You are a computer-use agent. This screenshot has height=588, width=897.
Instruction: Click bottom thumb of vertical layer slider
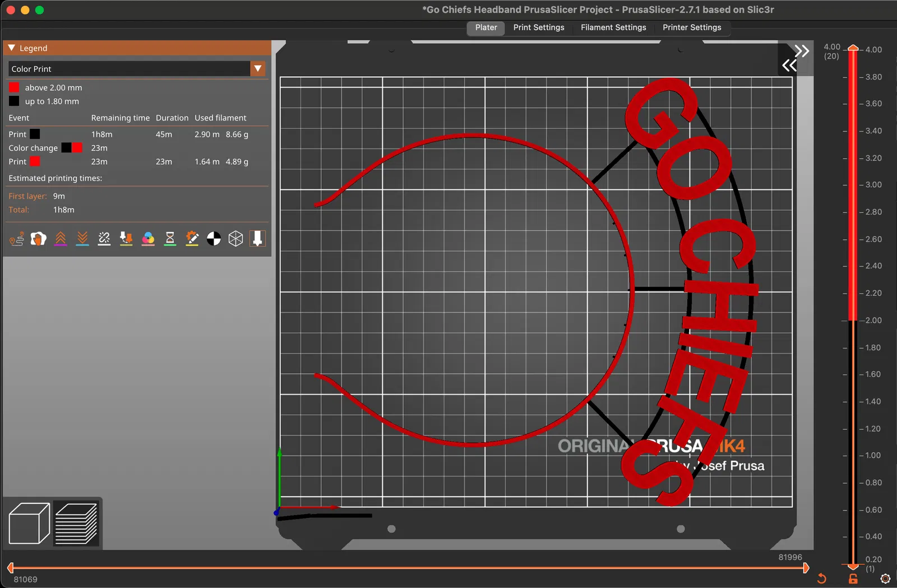pyautogui.click(x=853, y=567)
